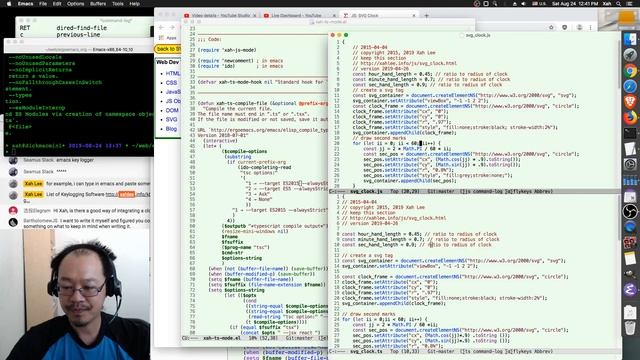Open the File menu
Viewport: 640px width, 360px height.
[43, 4]
